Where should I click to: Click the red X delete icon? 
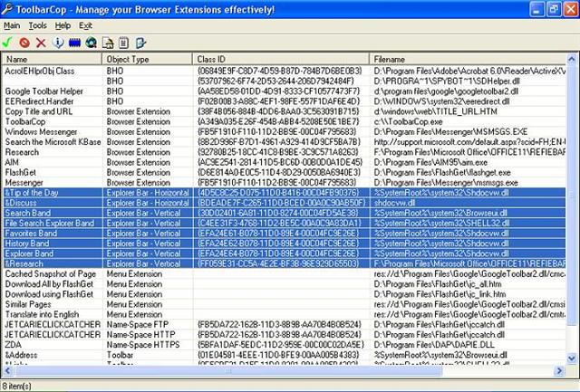(x=41, y=43)
